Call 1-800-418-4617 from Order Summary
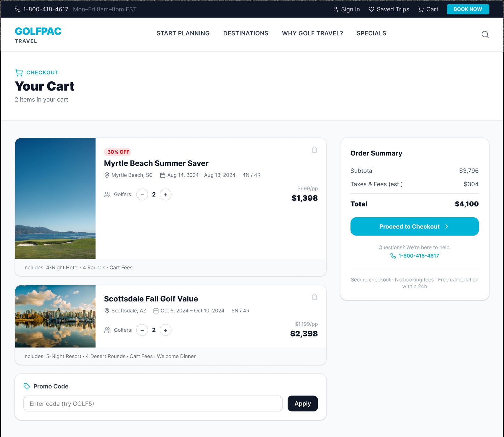Screen dimensions: 504x437 click(x=415, y=256)
